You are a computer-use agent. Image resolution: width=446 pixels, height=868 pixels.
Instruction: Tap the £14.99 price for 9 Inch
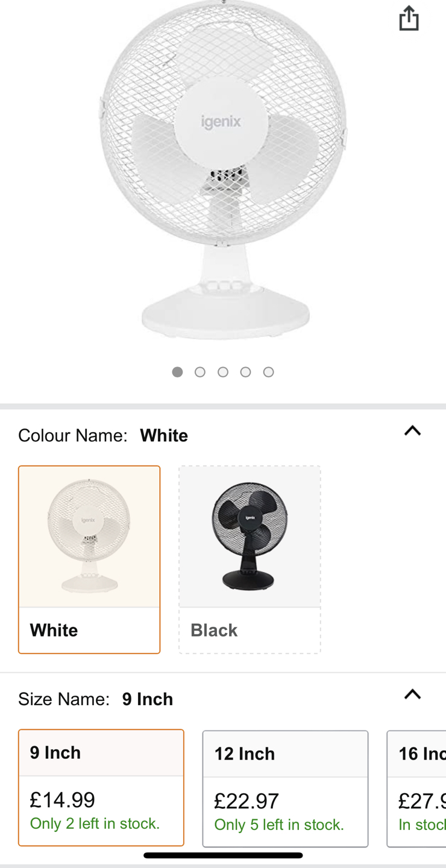coord(63,800)
